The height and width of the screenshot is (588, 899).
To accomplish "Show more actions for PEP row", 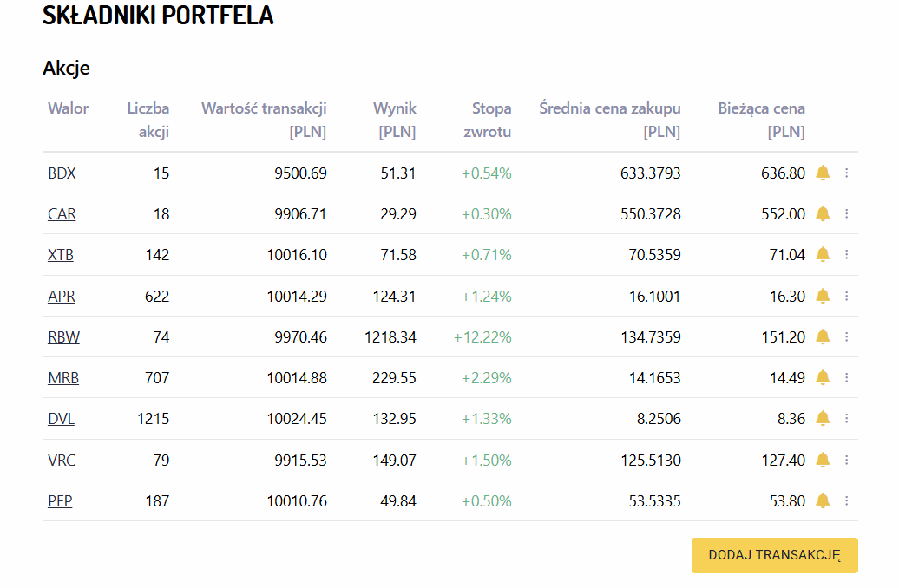I will (847, 500).
